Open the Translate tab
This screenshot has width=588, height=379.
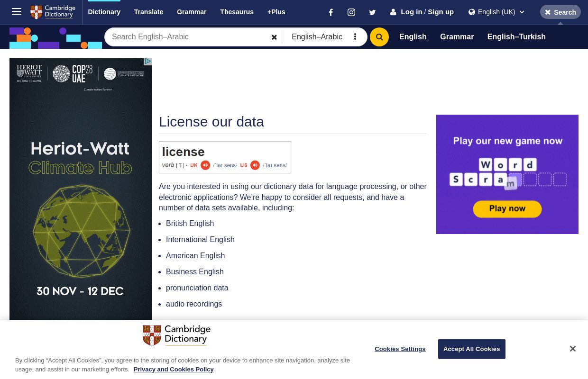[x=148, y=12]
